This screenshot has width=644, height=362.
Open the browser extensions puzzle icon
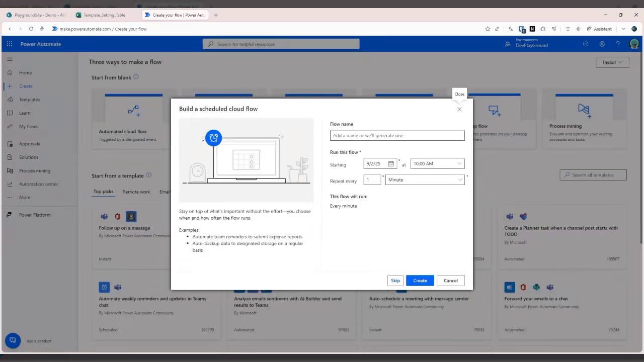[543, 29]
